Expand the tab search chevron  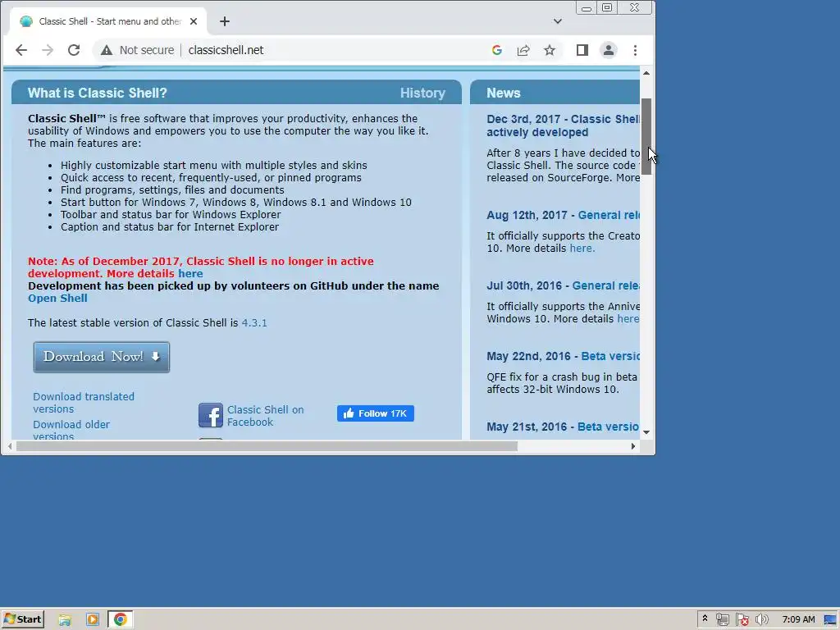(558, 21)
